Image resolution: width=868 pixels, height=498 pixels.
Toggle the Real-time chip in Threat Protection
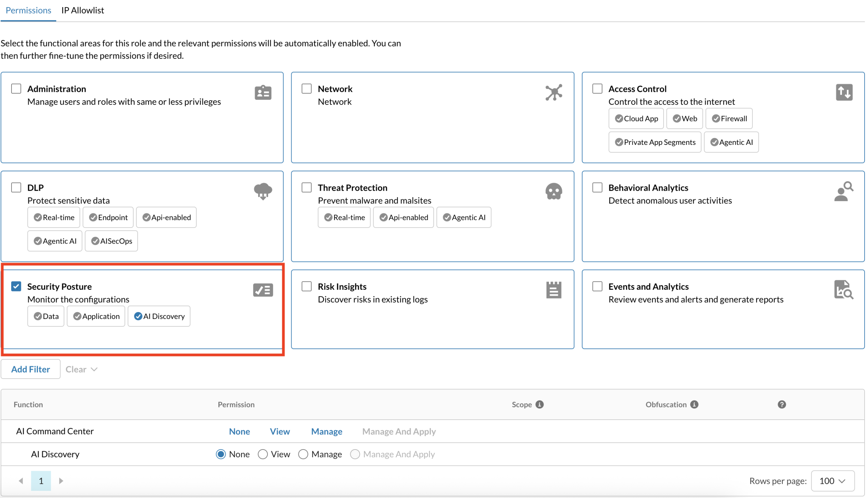(x=344, y=217)
